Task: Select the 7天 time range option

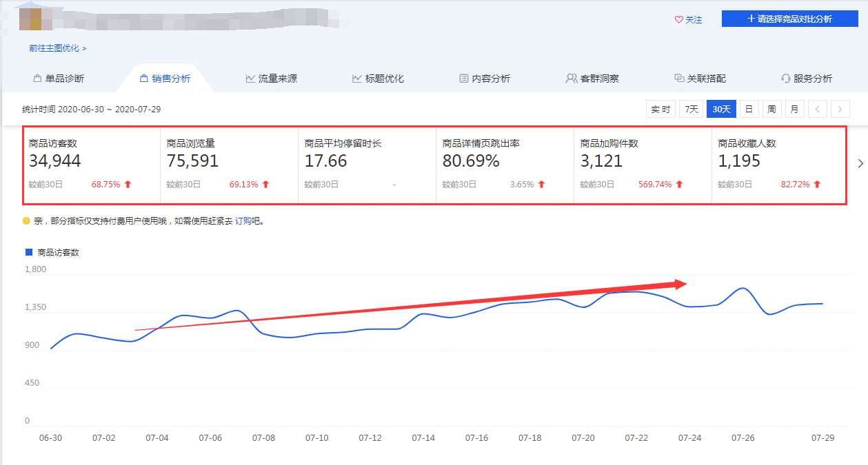Action: click(691, 109)
